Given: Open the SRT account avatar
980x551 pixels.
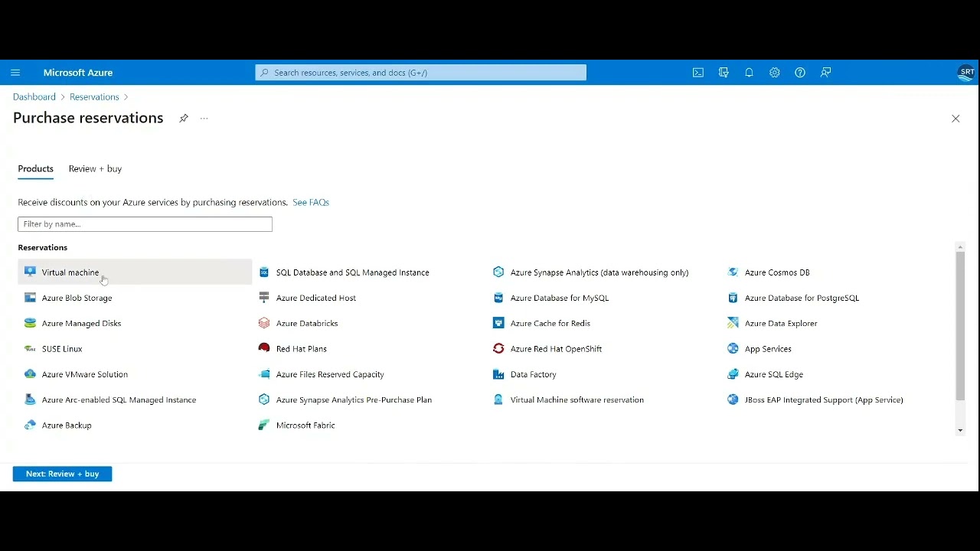Looking at the screenshot, I should (966, 73).
